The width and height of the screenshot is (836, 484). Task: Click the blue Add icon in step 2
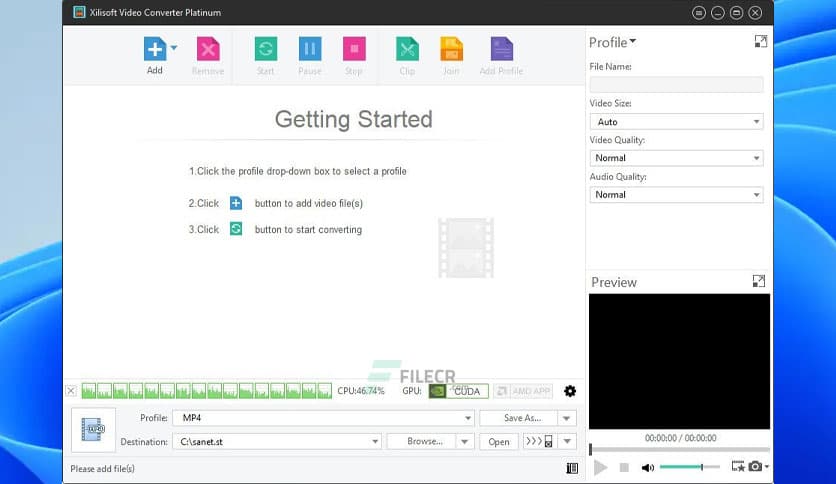click(236, 203)
